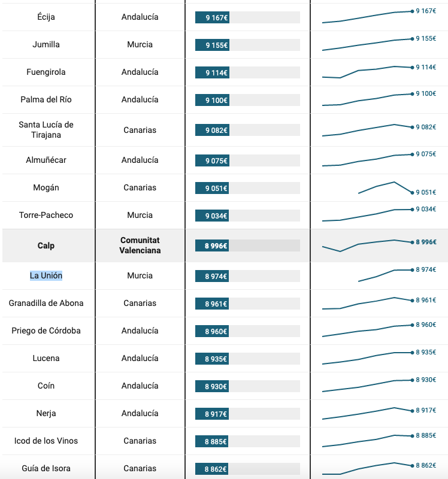Click the 8 996€ bar for Calp

(213, 245)
